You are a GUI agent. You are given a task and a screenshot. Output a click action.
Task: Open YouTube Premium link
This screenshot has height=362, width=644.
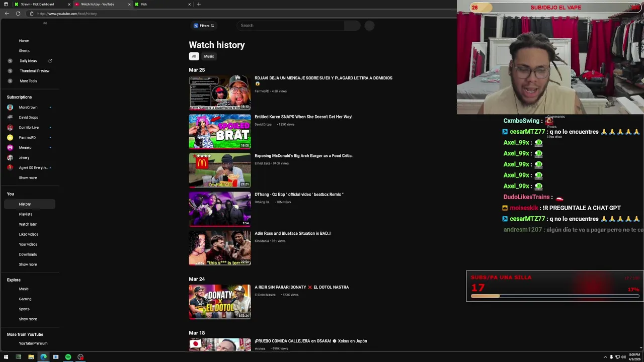pos(33,343)
